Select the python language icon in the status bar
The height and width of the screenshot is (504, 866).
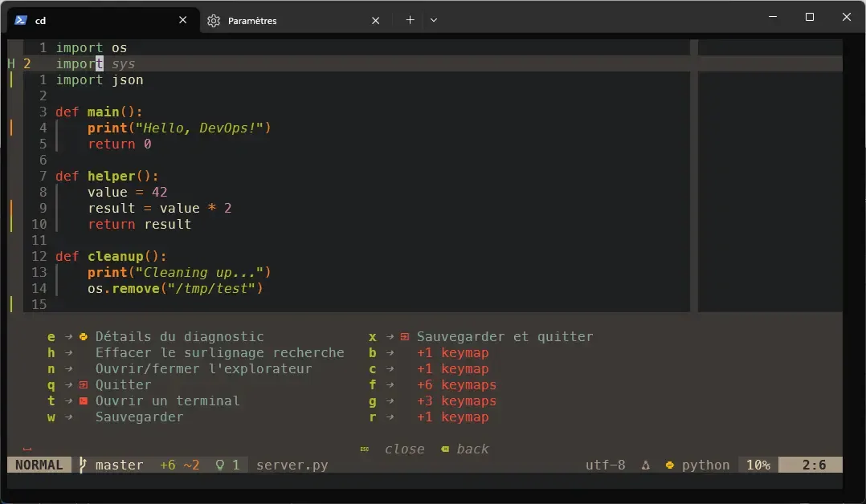(x=668, y=465)
